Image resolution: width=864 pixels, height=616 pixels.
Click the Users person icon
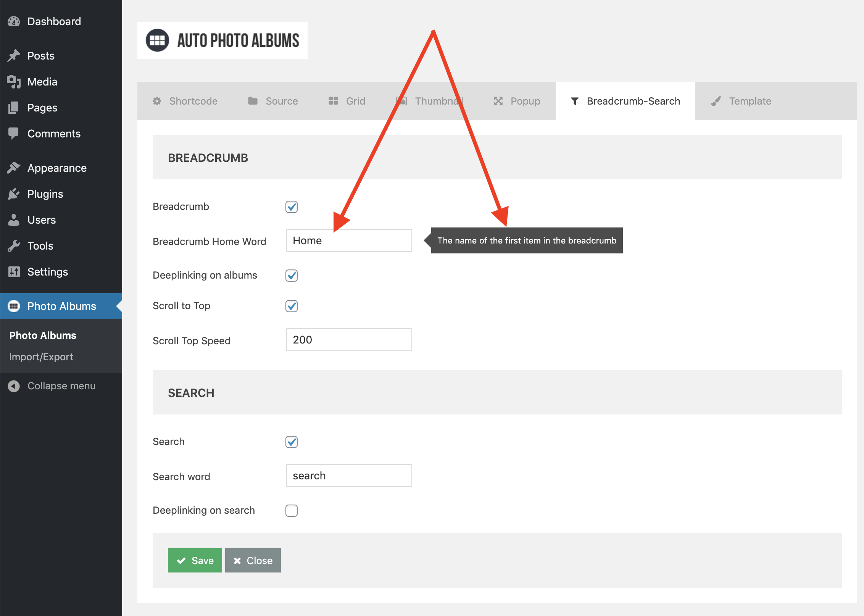14,220
